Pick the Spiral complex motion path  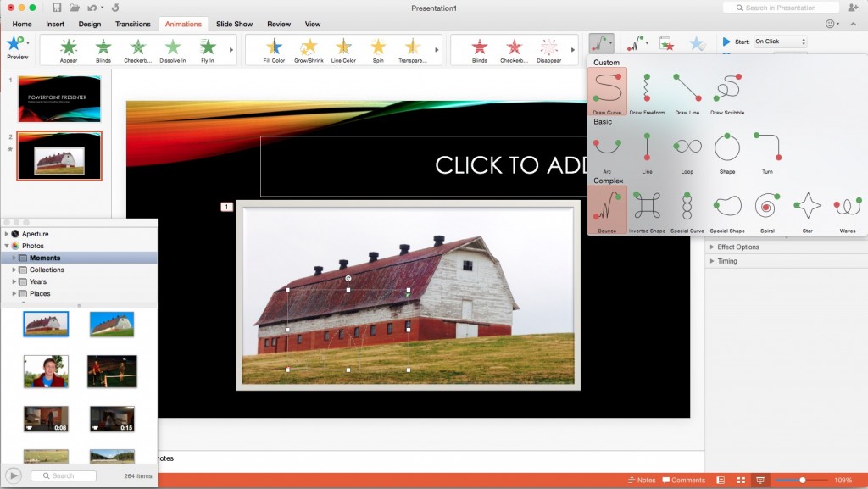(767, 209)
